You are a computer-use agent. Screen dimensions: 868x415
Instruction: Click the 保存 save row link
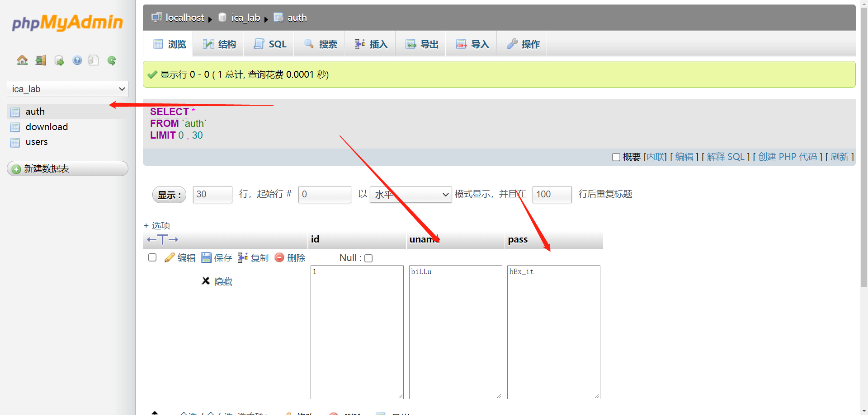click(x=223, y=258)
